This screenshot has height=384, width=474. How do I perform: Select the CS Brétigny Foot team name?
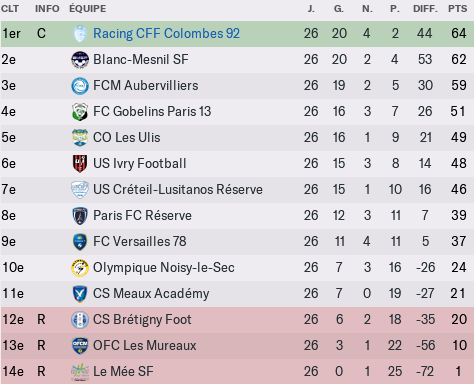click(x=142, y=319)
